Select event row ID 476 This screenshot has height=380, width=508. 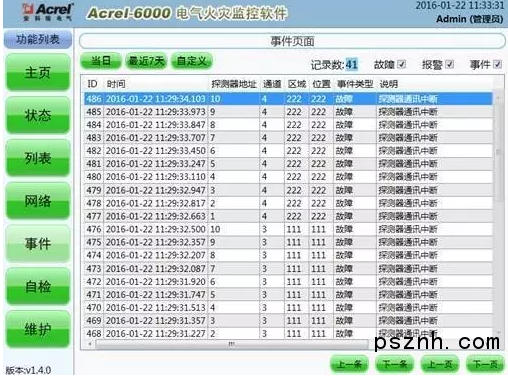[288, 229]
